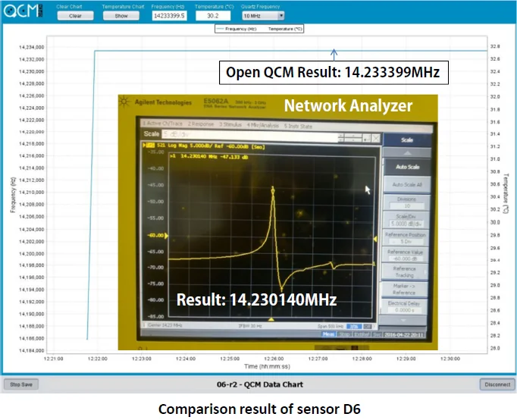Click the marker 1 readout 14.230140 MHz
Screen dimensions: 517x420
209,157
